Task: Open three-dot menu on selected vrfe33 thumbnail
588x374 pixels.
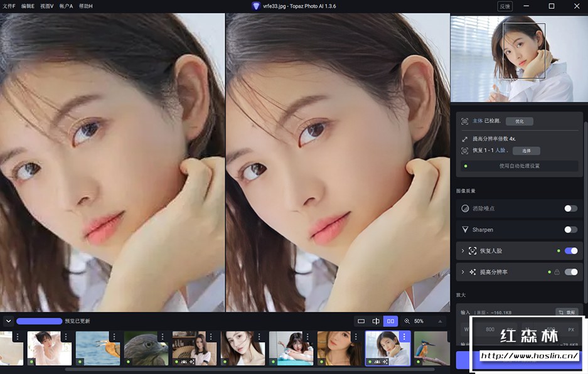Action: pos(404,337)
